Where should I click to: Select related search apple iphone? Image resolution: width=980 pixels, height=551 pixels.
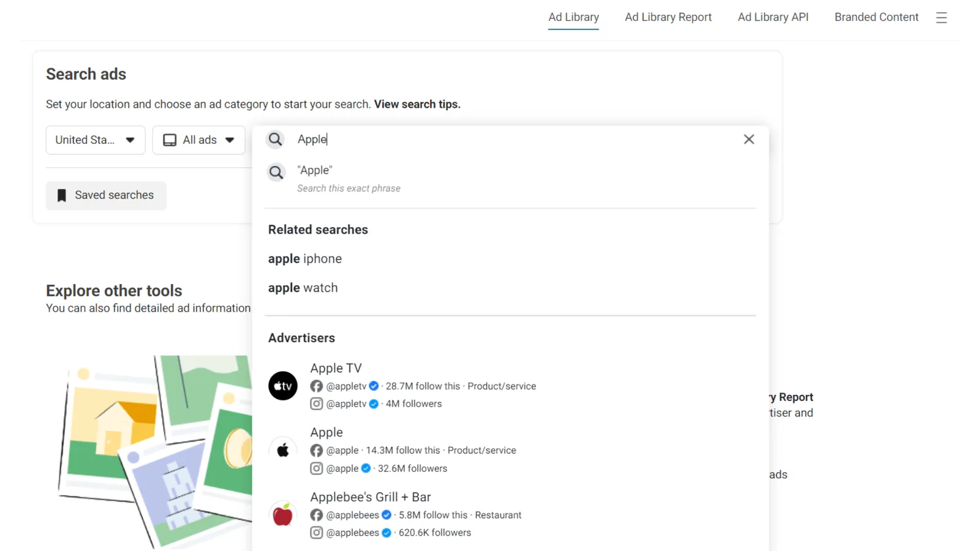tap(305, 259)
